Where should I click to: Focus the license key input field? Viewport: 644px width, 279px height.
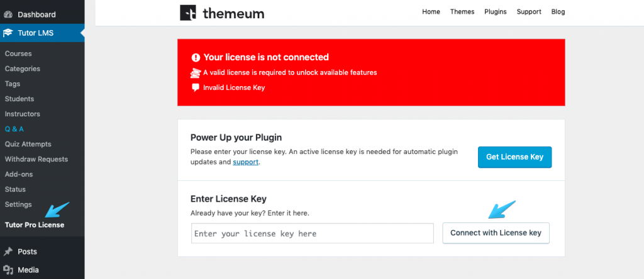(x=313, y=234)
